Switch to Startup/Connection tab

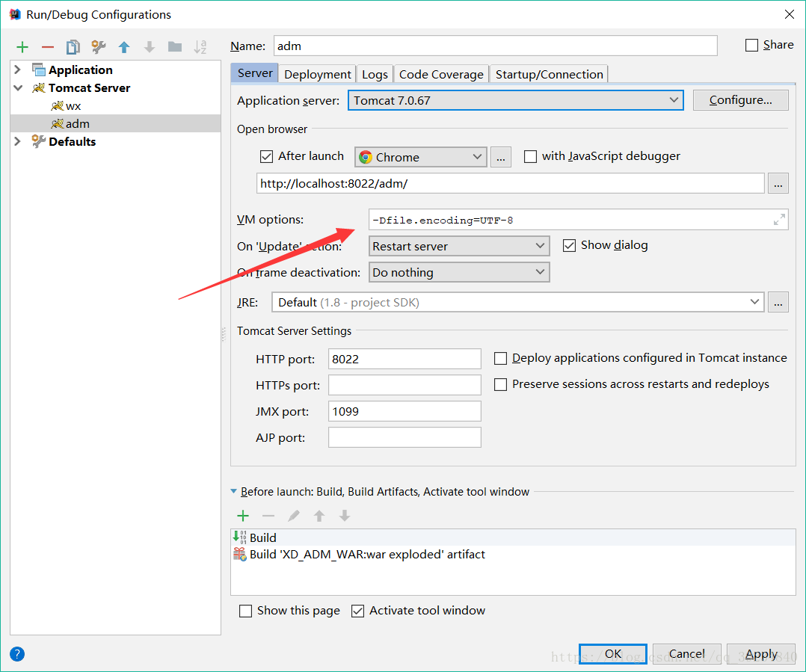pyautogui.click(x=549, y=75)
